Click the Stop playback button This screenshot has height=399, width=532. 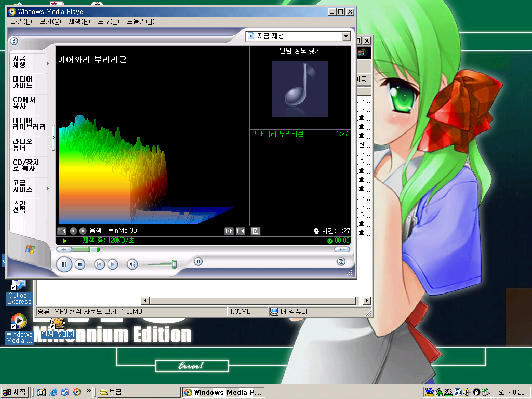(x=80, y=264)
